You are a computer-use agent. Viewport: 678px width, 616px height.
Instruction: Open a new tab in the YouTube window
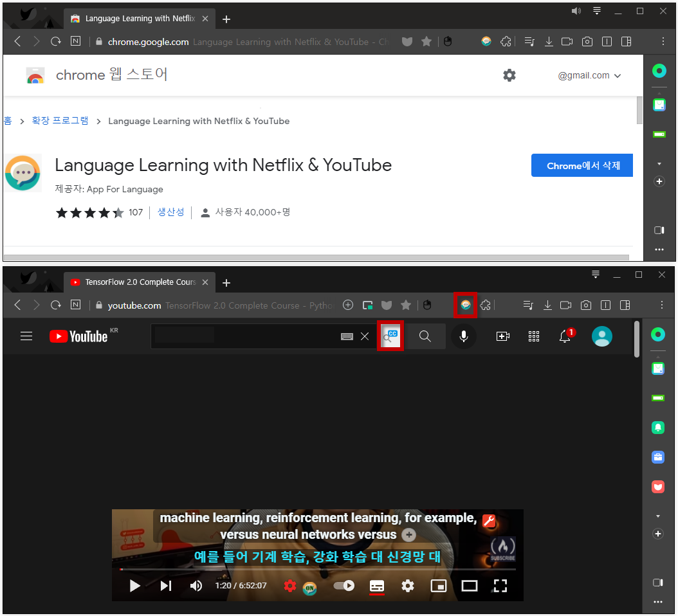[x=226, y=283]
